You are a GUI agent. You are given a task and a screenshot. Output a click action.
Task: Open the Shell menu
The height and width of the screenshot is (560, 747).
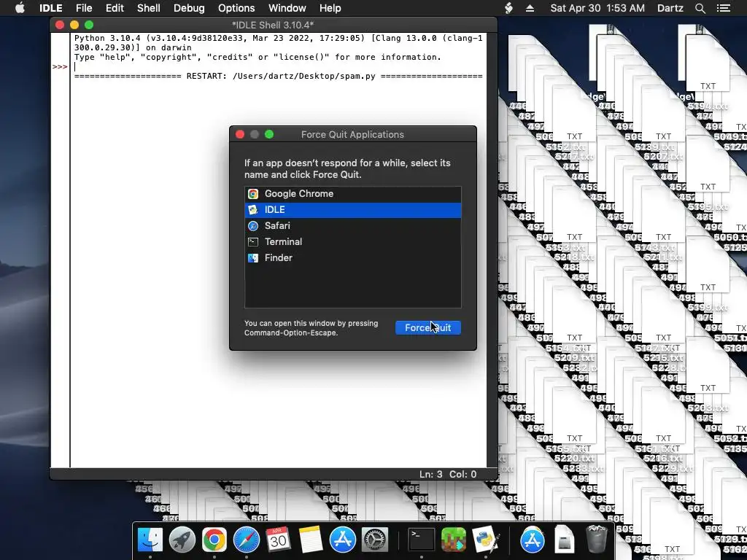click(149, 8)
